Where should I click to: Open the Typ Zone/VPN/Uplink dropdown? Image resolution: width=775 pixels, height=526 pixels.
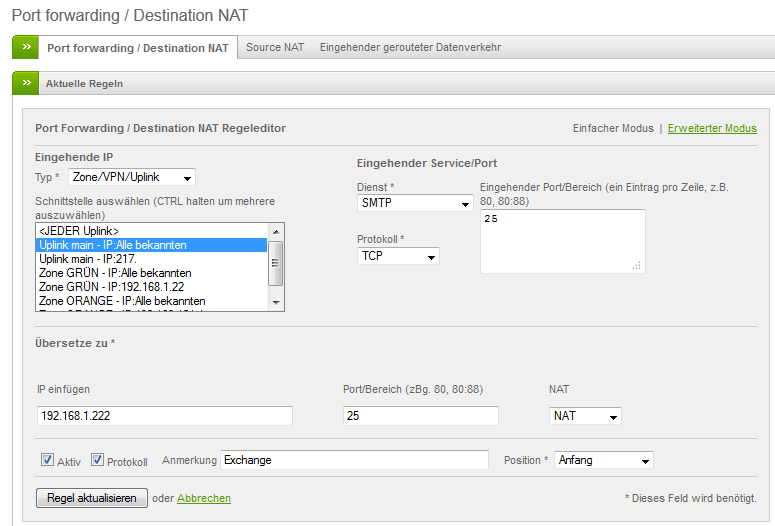click(x=132, y=178)
